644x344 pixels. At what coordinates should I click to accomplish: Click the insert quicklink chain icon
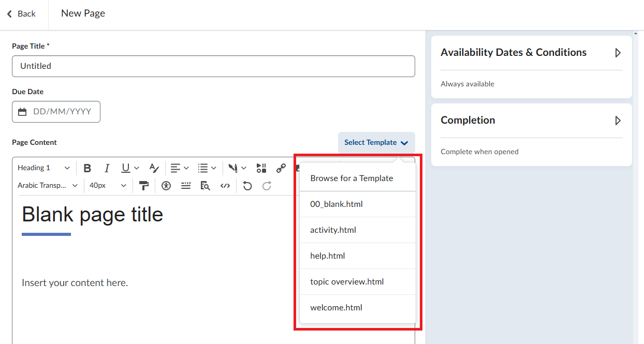281,168
